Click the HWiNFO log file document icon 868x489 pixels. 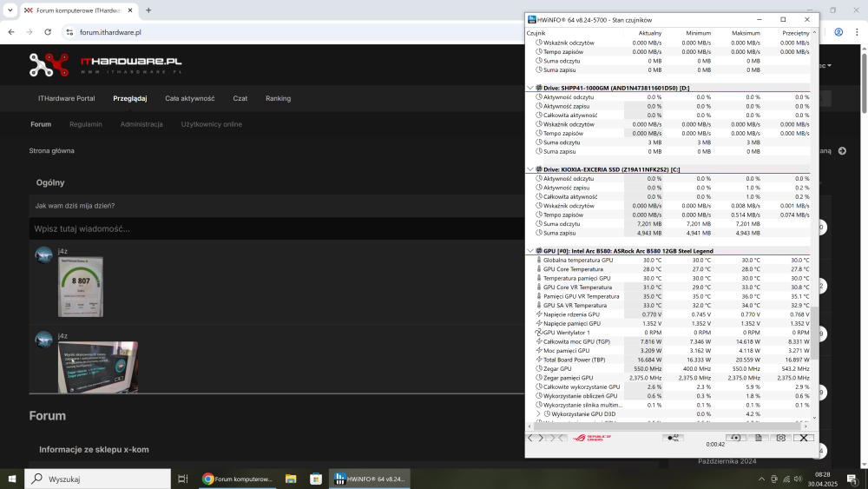click(757, 438)
